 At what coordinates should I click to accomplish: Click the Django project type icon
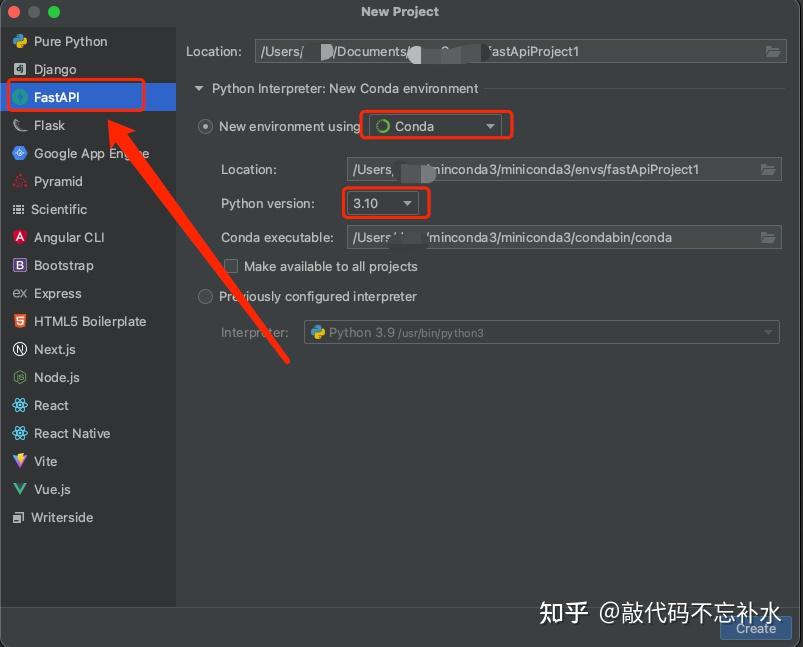pos(19,69)
